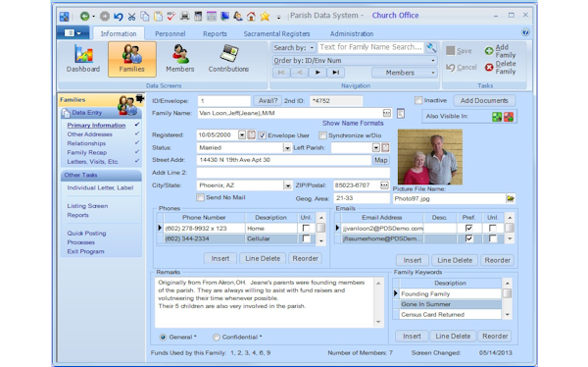This screenshot has height=367, width=588.
Task: Select the Confidential remarks radio button
Action: (x=216, y=338)
